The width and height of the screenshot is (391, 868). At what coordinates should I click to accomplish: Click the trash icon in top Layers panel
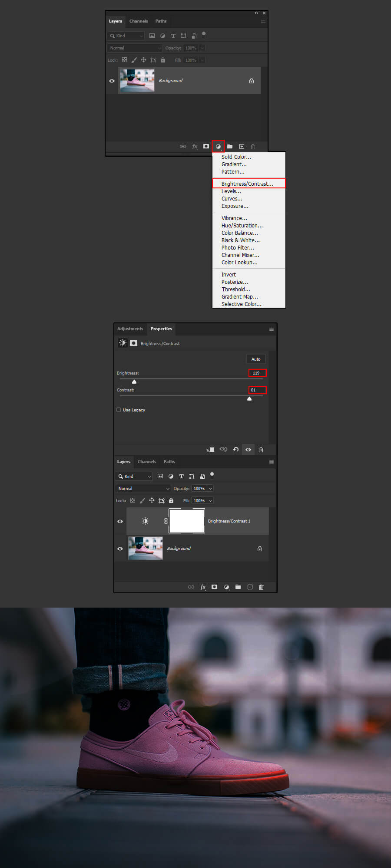click(x=253, y=146)
